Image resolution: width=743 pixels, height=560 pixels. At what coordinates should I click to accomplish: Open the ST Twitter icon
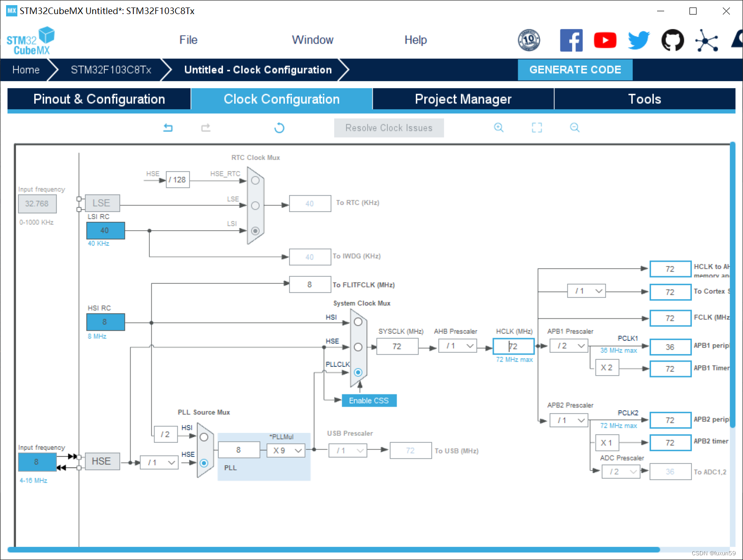(x=639, y=40)
